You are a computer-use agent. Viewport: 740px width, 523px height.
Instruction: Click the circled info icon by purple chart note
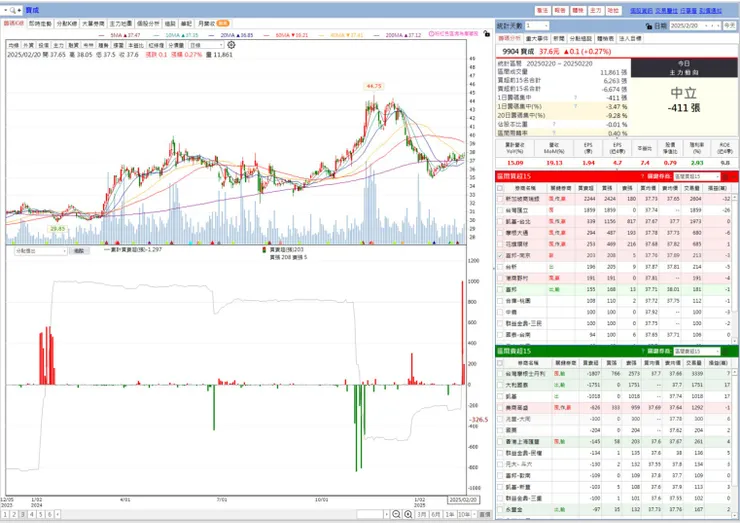pyautogui.click(x=431, y=34)
